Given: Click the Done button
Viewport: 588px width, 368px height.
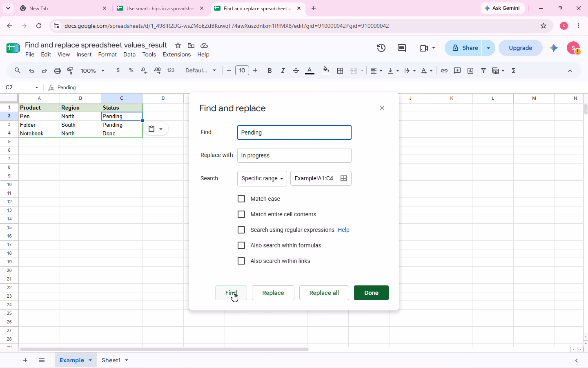Looking at the screenshot, I should (371, 293).
